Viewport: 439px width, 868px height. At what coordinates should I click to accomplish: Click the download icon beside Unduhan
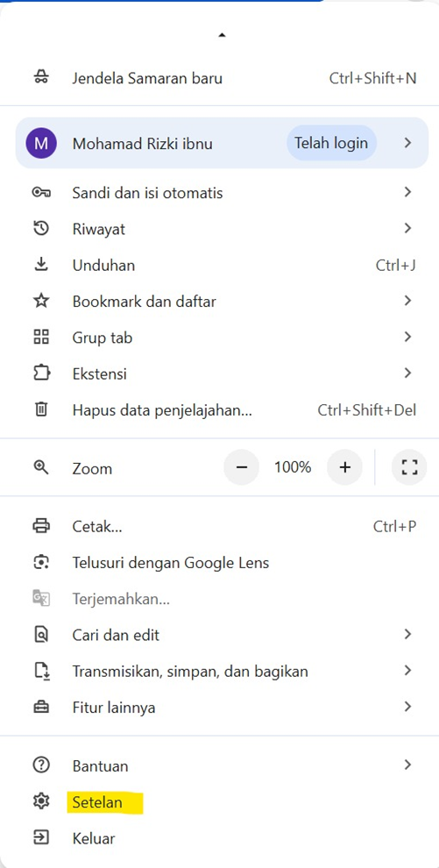point(41,265)
